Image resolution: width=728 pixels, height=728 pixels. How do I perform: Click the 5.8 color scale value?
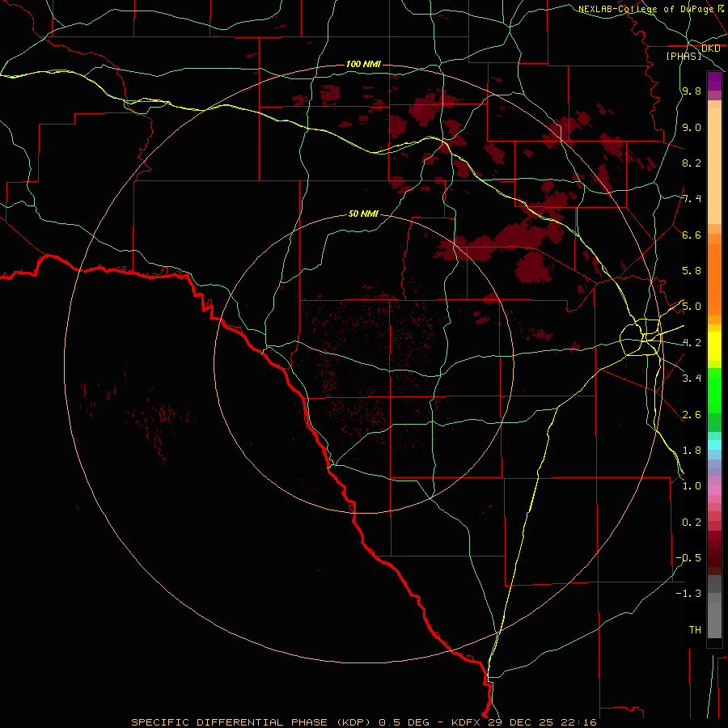point(692,271)
